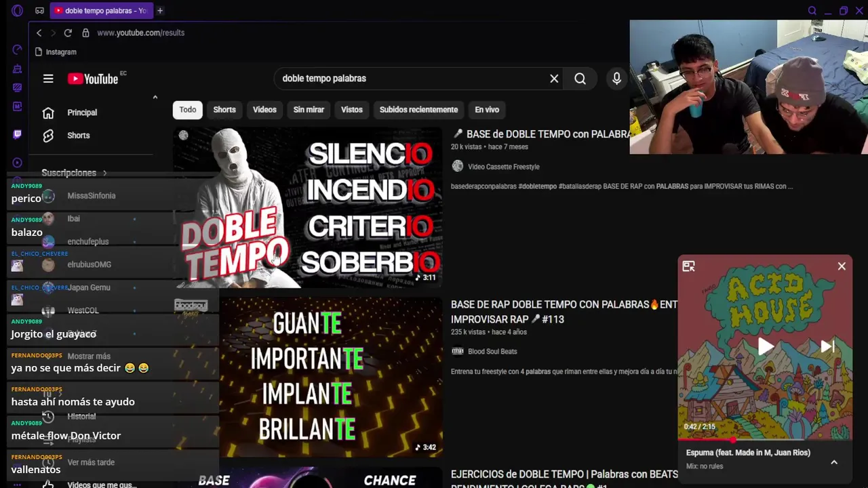
Task: Start voice search with the microphone
Action: click(x=616, y=79)
